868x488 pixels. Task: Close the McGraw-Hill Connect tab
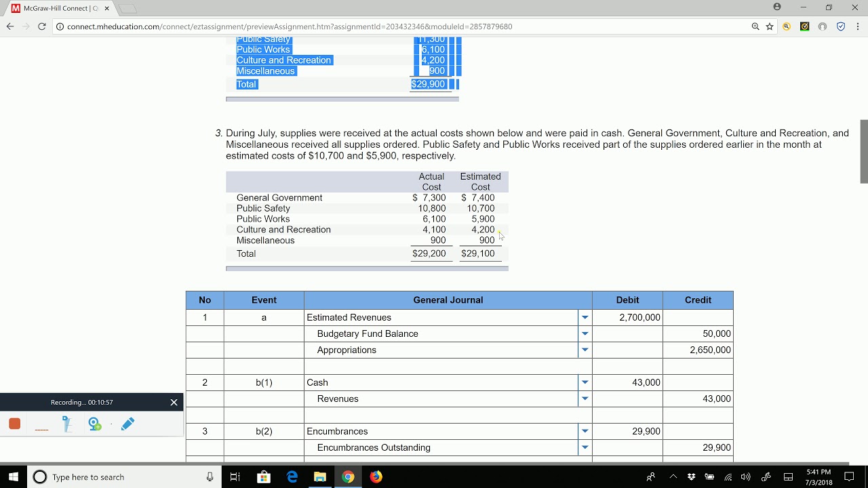point(106,8)
